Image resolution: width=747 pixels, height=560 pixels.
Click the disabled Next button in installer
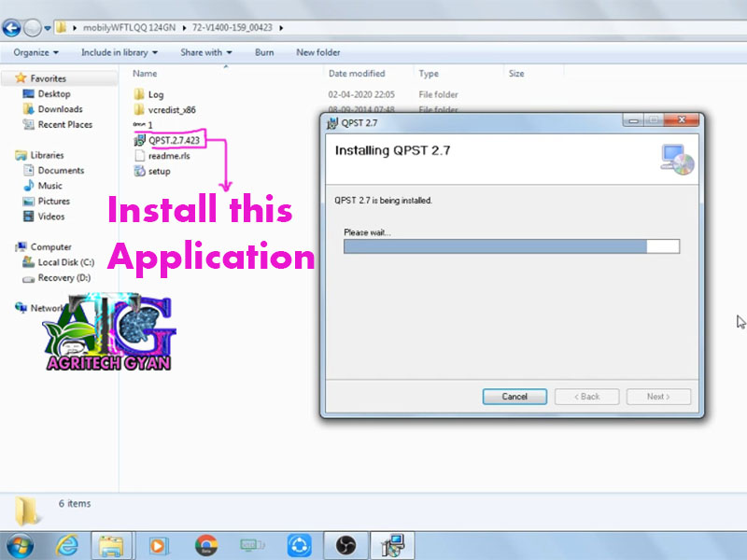658,396
